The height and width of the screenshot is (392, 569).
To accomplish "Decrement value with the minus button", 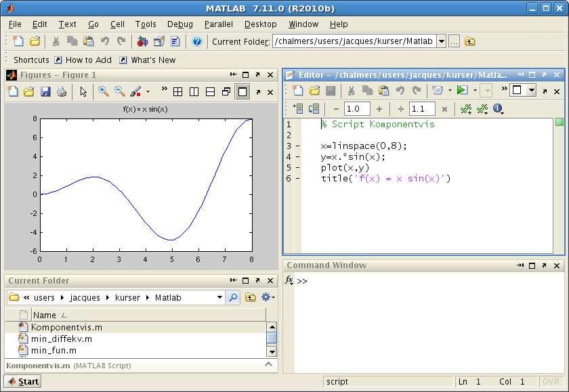I will pos(336,109).
